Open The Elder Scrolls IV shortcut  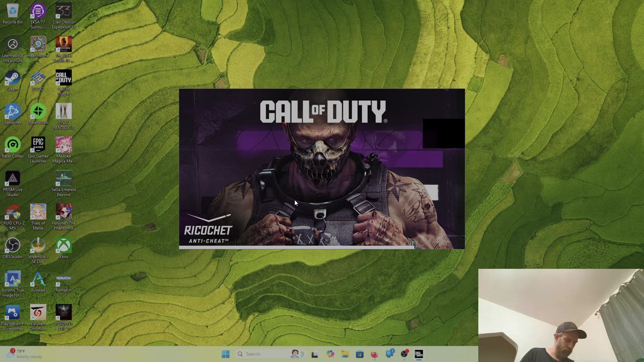63,50
